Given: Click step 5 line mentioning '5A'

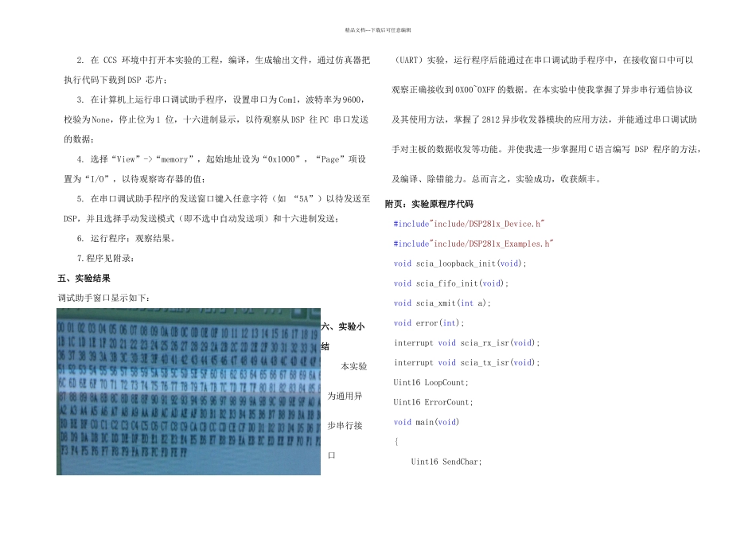Looking at the screenshot, I should [223, 199].
